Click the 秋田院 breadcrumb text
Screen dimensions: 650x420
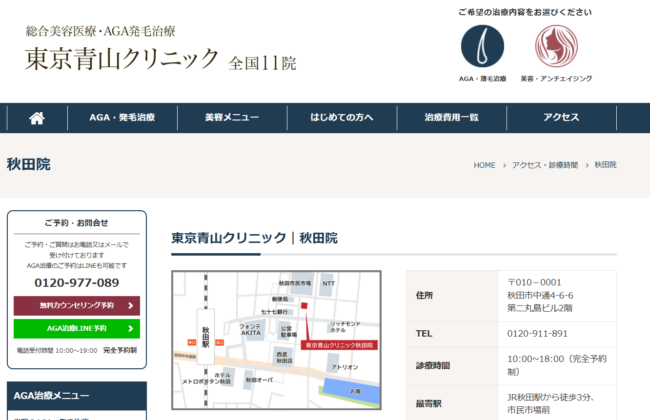pyautogui.click(x=605, y=165)
